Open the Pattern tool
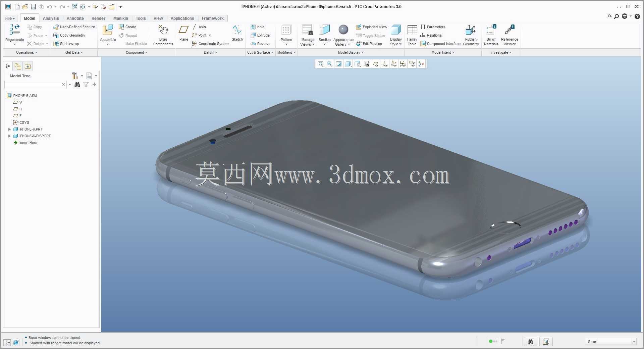The image size is (644, 349). [x=286, y=30]
